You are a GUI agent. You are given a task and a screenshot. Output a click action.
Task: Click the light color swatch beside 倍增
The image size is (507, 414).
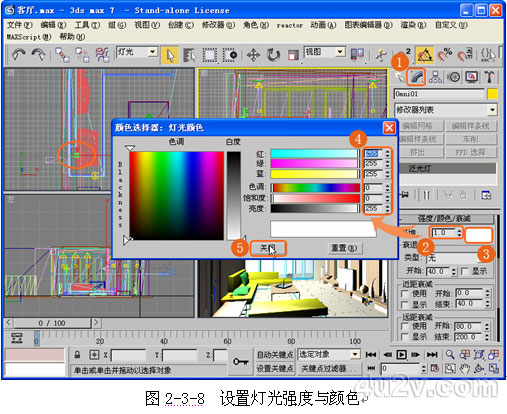(478, 235)
